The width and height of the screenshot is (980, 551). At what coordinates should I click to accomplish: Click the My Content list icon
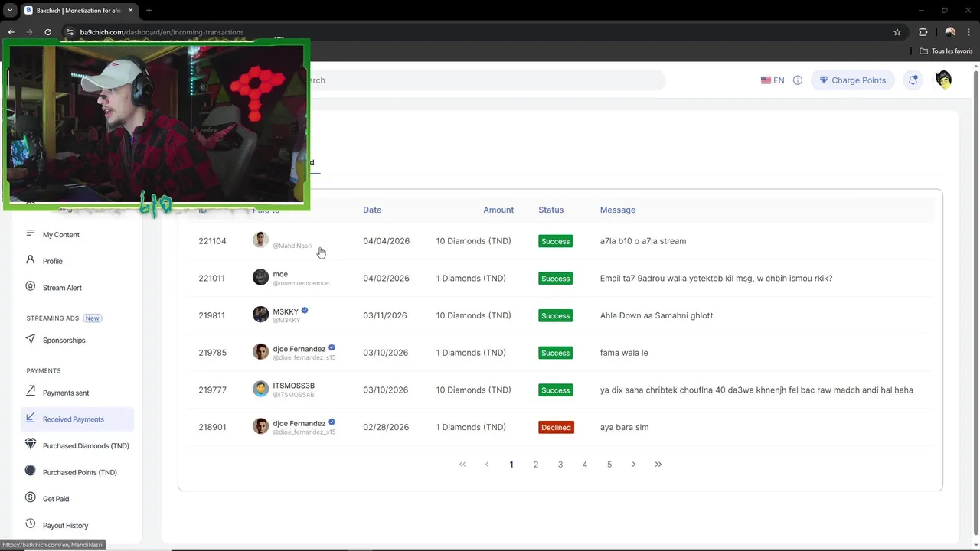31,233
